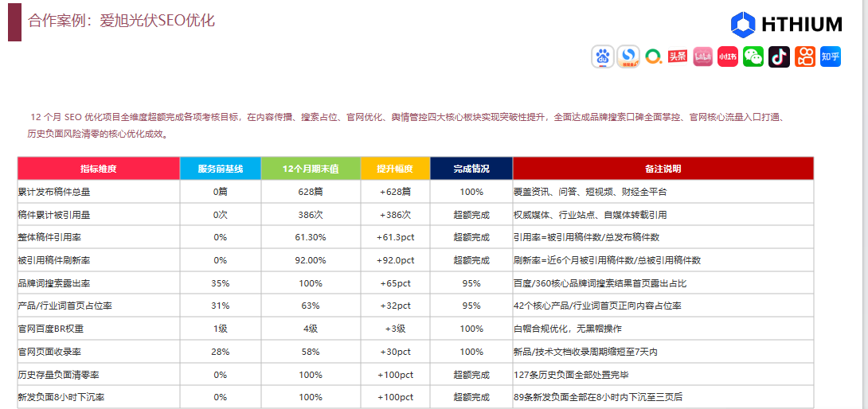Click the pink Bilibili icon
The width and height of the screenshot is (868, 409).
tap(703, 56)
